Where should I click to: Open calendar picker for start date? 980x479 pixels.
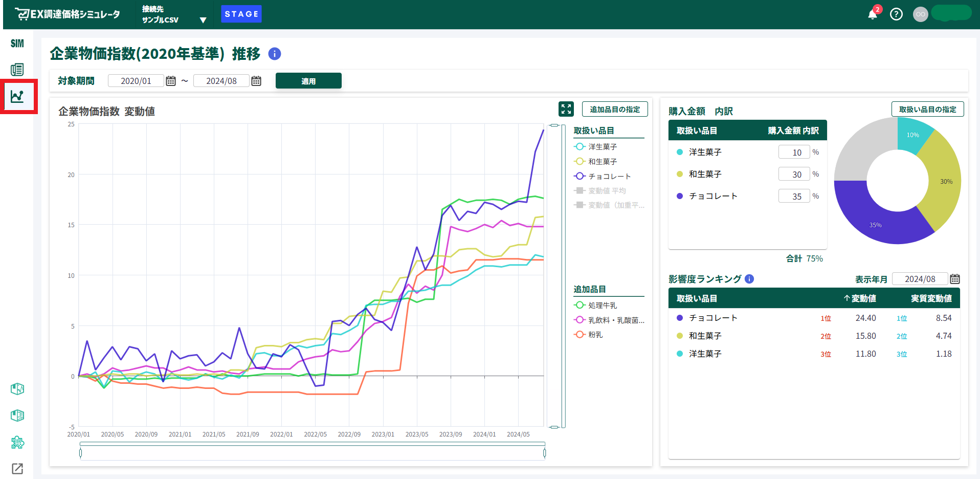click(x=171, y=81)
